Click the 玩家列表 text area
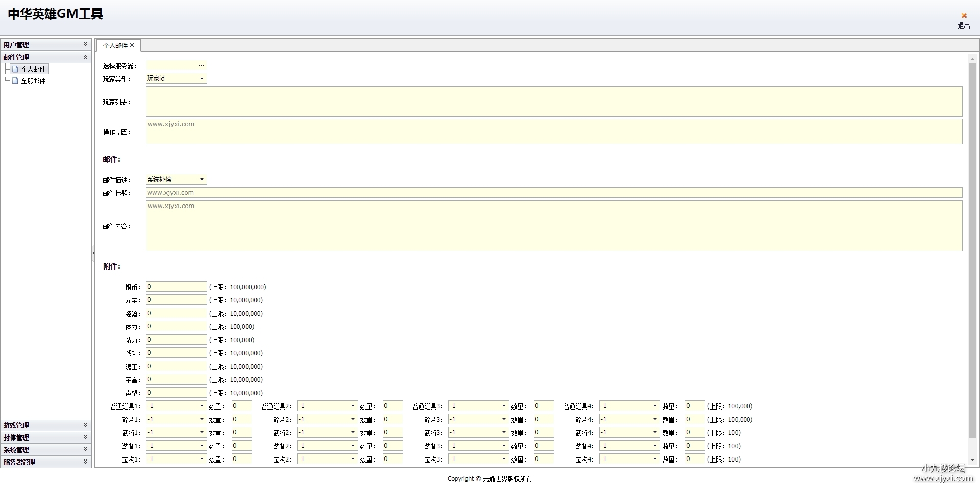The image size is (980, 486). click(554, 101)
